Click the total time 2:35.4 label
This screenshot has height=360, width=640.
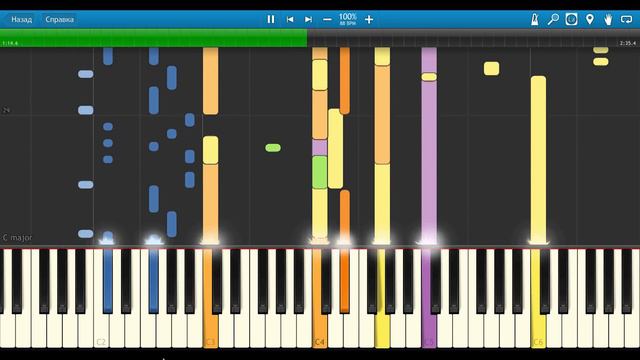point(628,43)
